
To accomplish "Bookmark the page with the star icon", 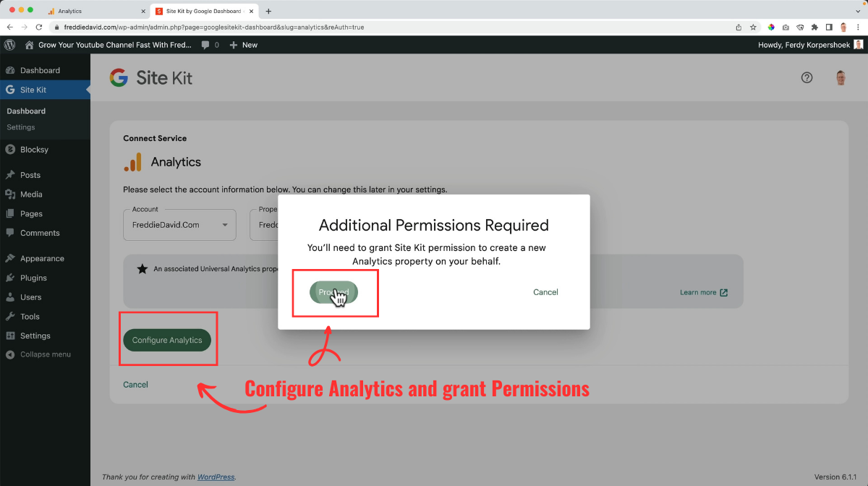I will pos(752,26).
